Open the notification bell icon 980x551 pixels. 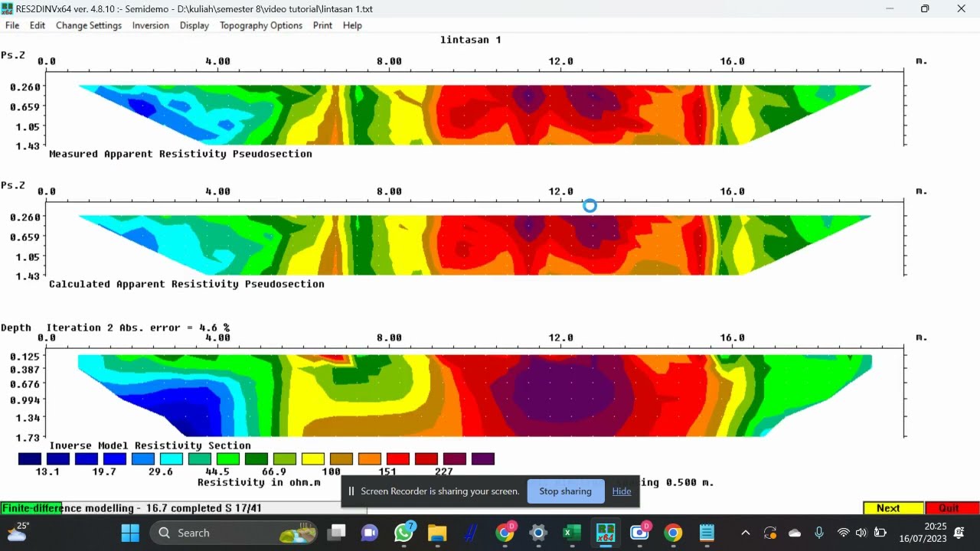(959, 533)
